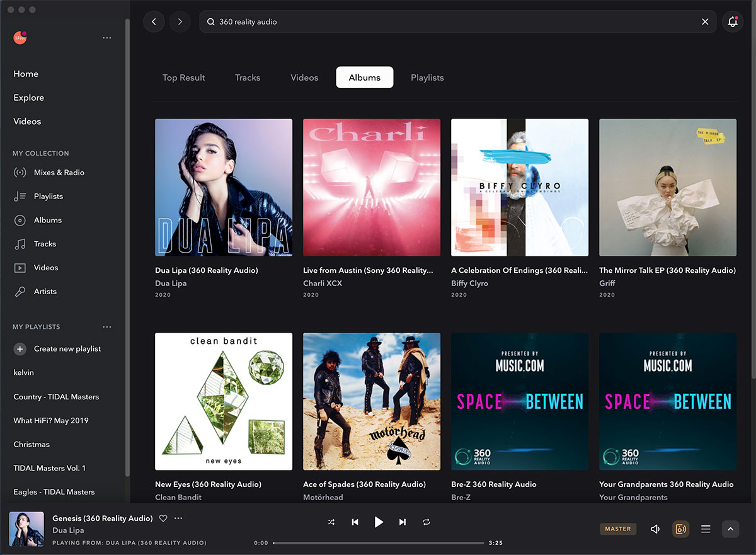
Task: Open the Bre-Z Space Between cover
Action: click(520, 401)
